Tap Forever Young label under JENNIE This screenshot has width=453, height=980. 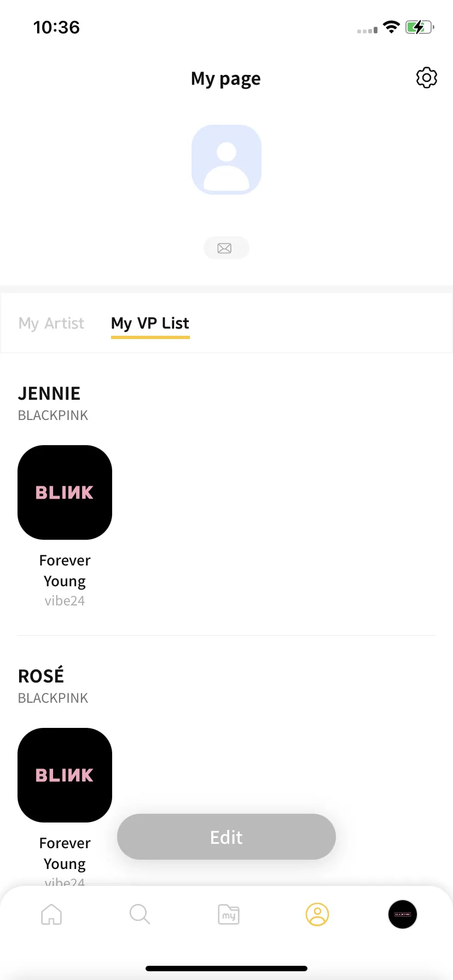click(x=65, y=571)
